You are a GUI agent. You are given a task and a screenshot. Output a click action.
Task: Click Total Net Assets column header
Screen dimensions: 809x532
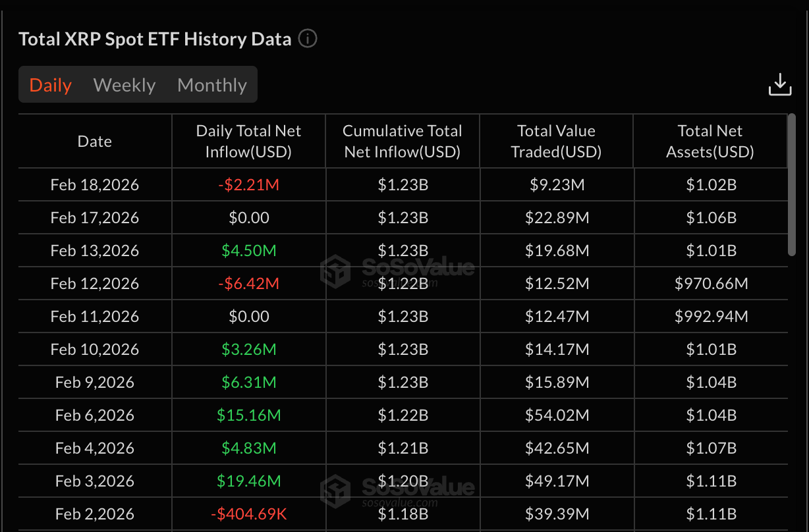coord(710,142)
